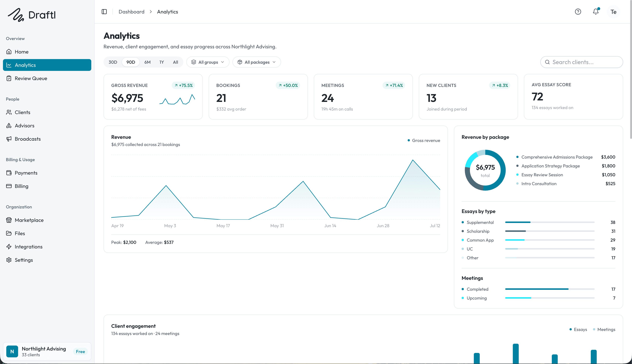Screen dimensions: 632x364
Task: Select the All time range
Action: (175, 62)
